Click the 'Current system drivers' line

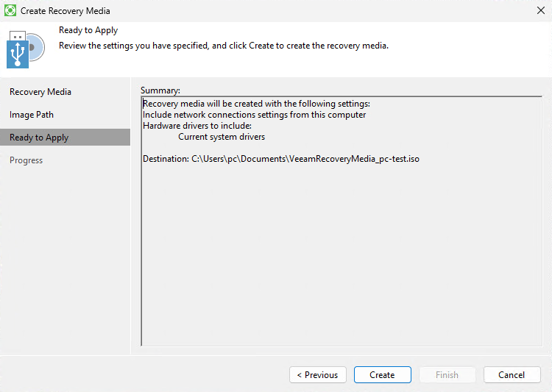click(222, 137)
